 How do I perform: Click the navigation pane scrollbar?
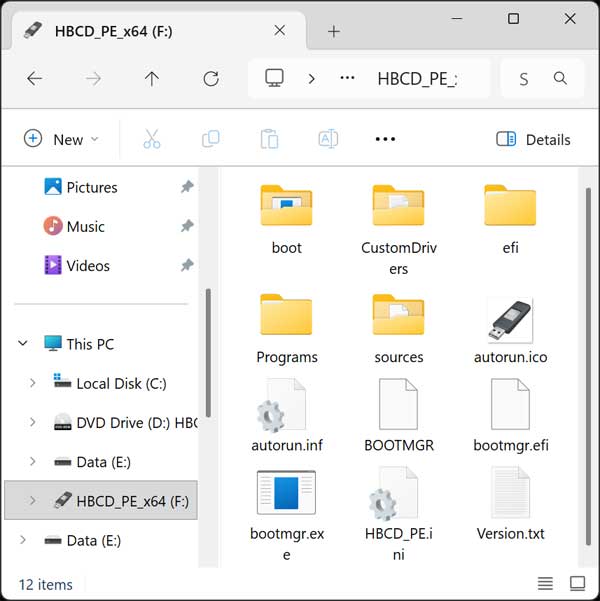point(208,353)
